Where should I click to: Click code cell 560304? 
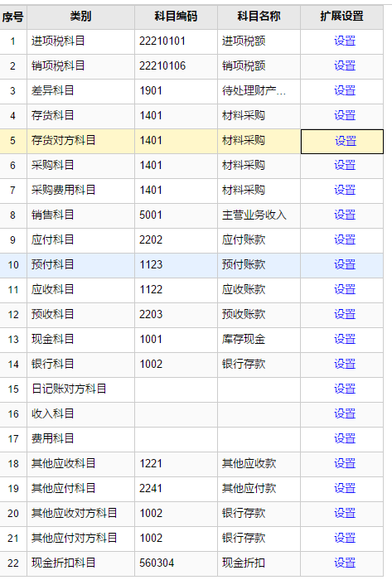176,563
